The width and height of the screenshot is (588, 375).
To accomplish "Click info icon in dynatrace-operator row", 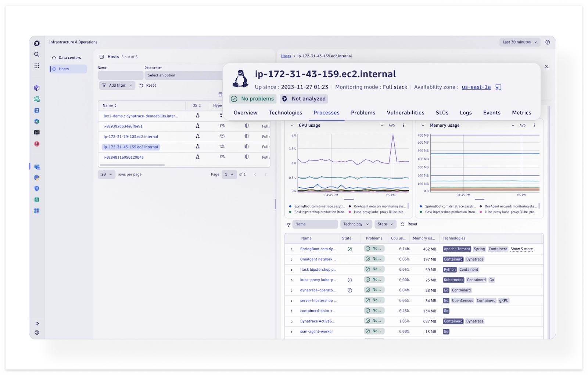I will click(350, 291).
